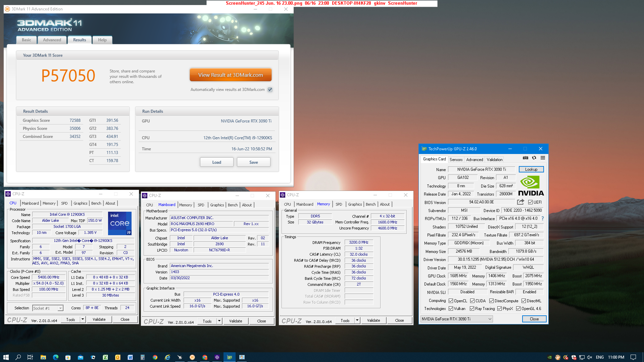Toggle PhysX checkbox
644x362 pixels.
pyautogui.click(x=499, y=309)
